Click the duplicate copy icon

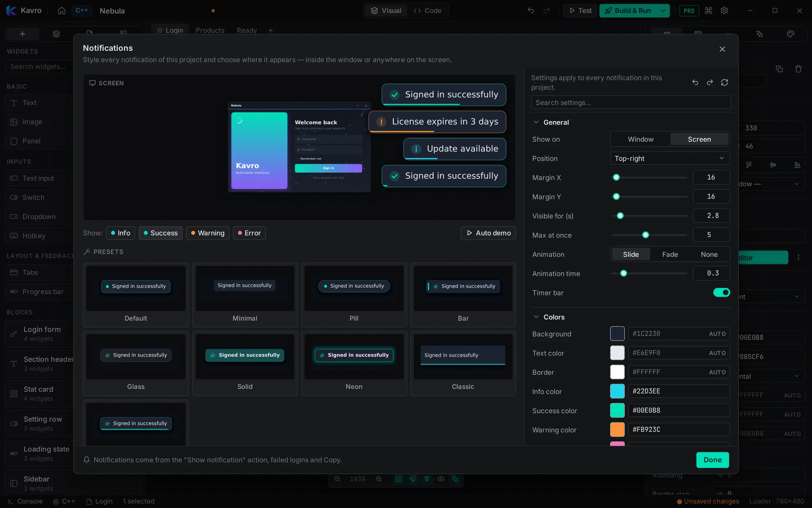[x=779, y=69]
